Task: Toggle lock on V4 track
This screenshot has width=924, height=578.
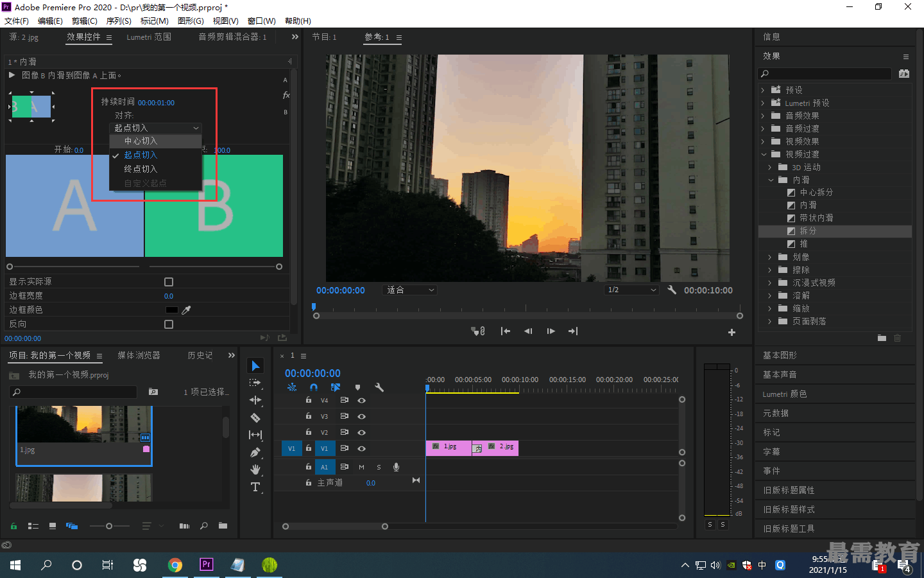Action: (309, 400)
